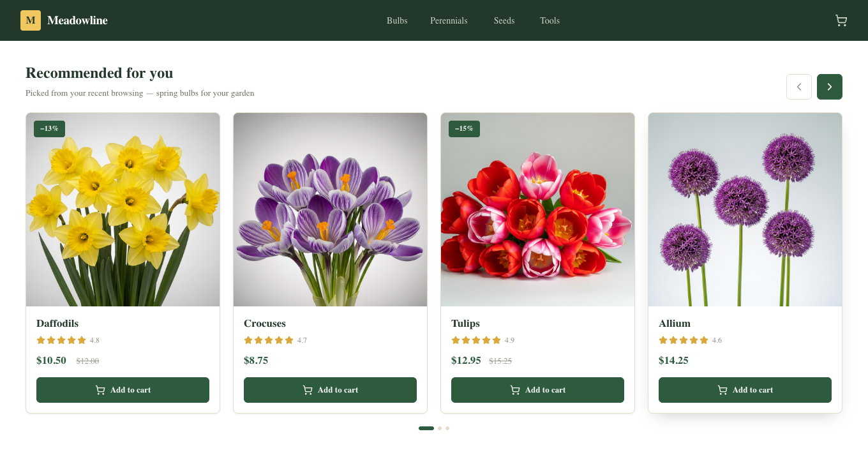The height and width of the screenshot is (450, 868).
Task: Click the −13% discount badge on Daffodils
Action: click(x=49, y=129)
